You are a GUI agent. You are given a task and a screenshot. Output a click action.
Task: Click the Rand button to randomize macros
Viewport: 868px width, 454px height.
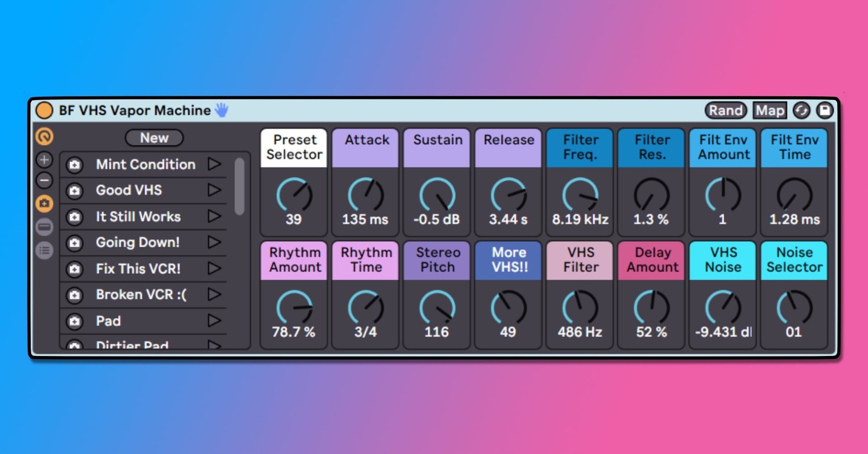point(726,110)
